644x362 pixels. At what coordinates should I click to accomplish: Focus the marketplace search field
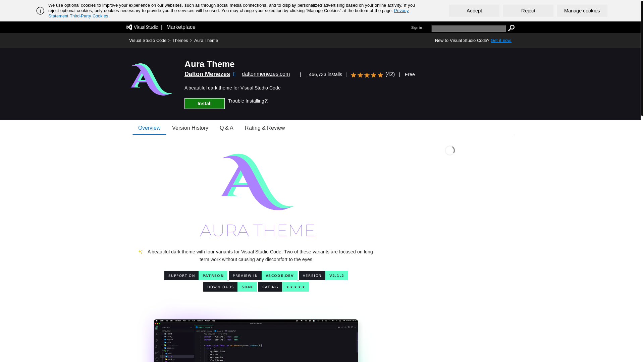tap(469, 28)
